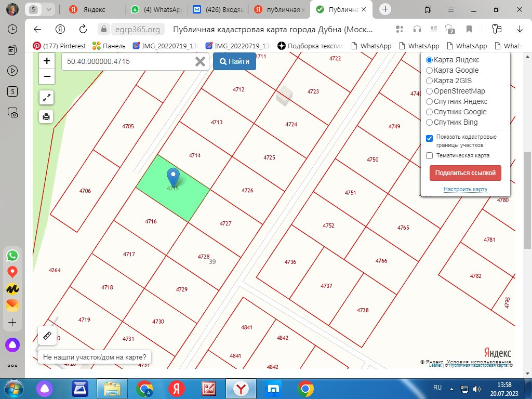Open screenshot tool in sidebar
The height and width of the screenshot is (399, 532).
point(12,113)
